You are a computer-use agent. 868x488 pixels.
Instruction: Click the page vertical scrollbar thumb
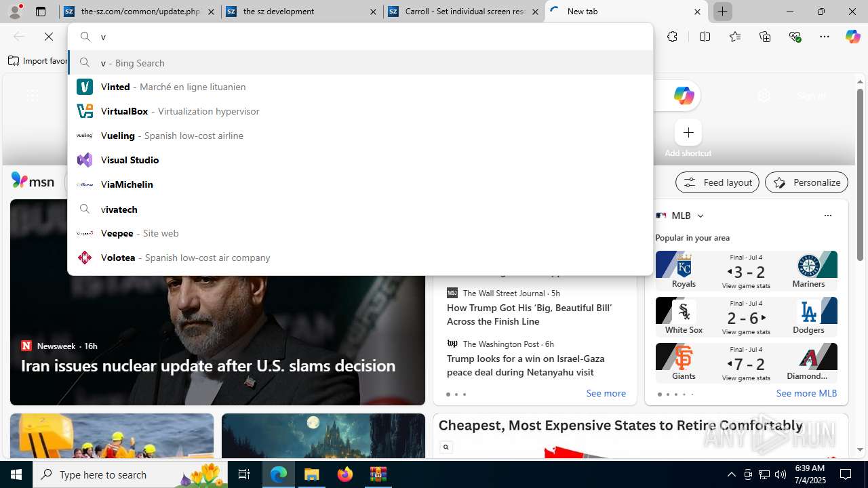click(x=860, y=174)
